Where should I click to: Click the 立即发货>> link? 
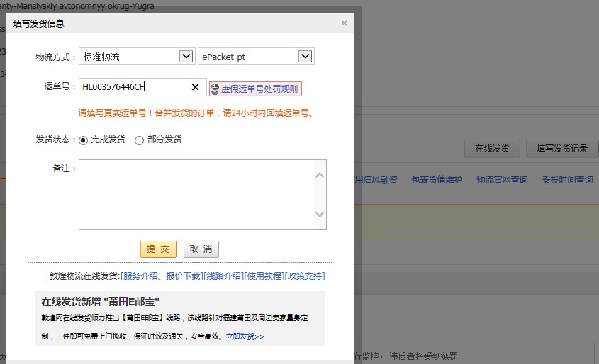(x=245, y=336)
